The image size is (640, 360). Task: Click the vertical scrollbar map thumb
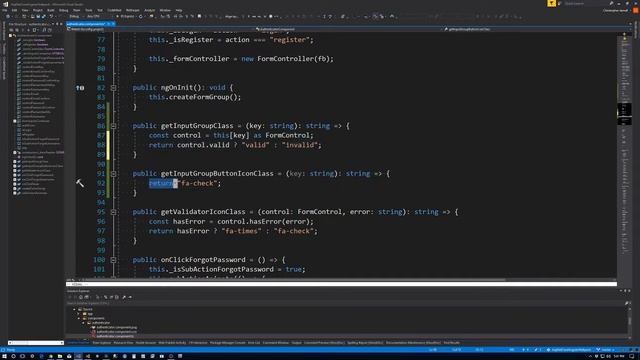[624, 114]
